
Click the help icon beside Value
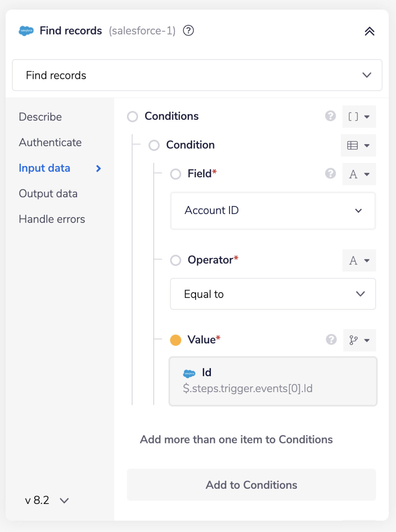(331, 339)
